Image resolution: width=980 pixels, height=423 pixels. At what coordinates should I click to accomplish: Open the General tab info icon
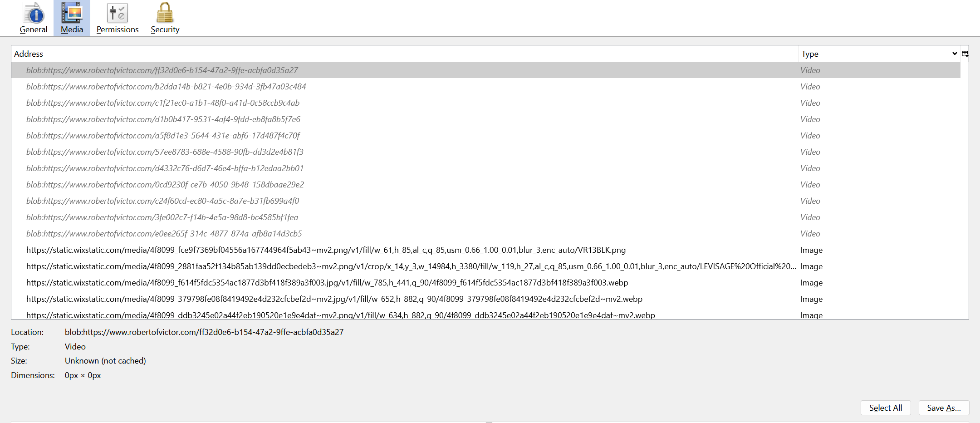click(x=34, y=13)
